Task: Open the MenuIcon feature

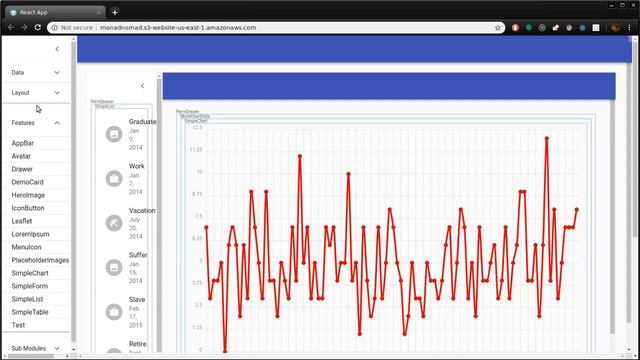Action: (x=27, y=247)
